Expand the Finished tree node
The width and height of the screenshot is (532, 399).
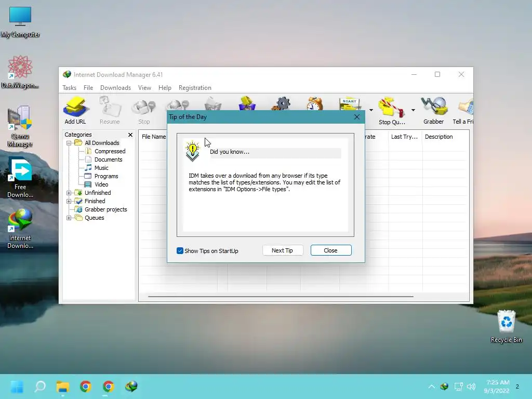(69, 201)
